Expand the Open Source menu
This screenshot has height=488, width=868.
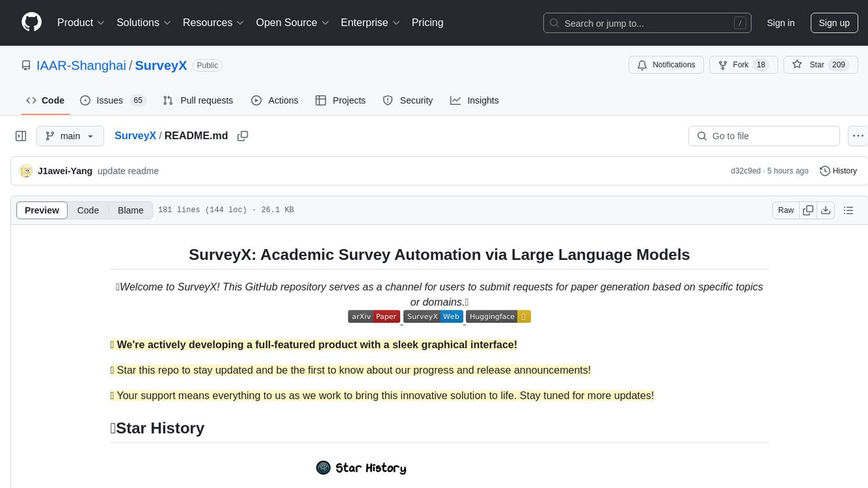[x=292, y=22]
